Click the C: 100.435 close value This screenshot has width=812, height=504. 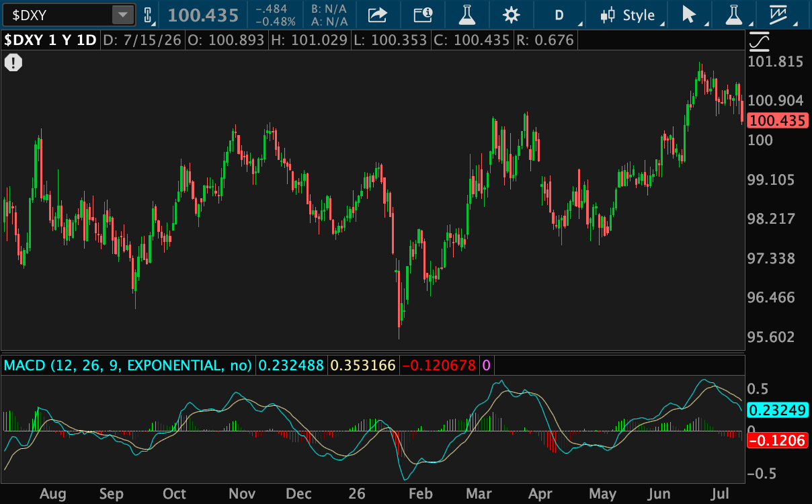tap(471, 40)
